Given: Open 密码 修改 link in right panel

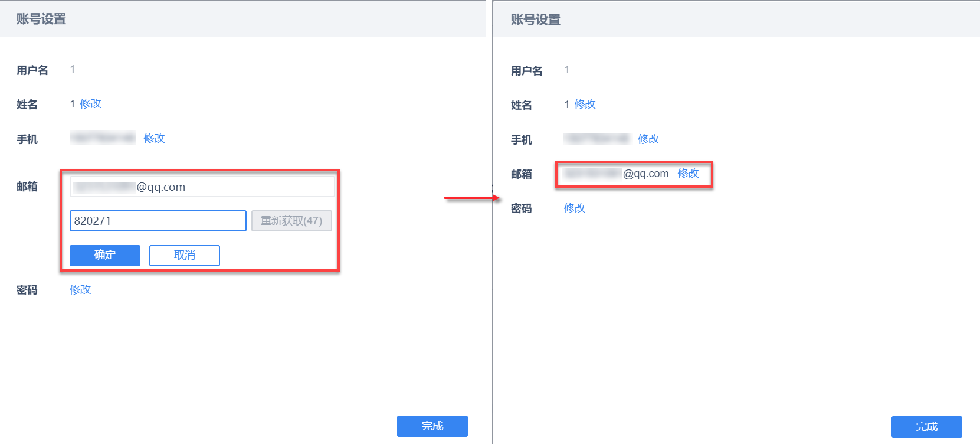Looking at the screenshot, I should point(575,208).
